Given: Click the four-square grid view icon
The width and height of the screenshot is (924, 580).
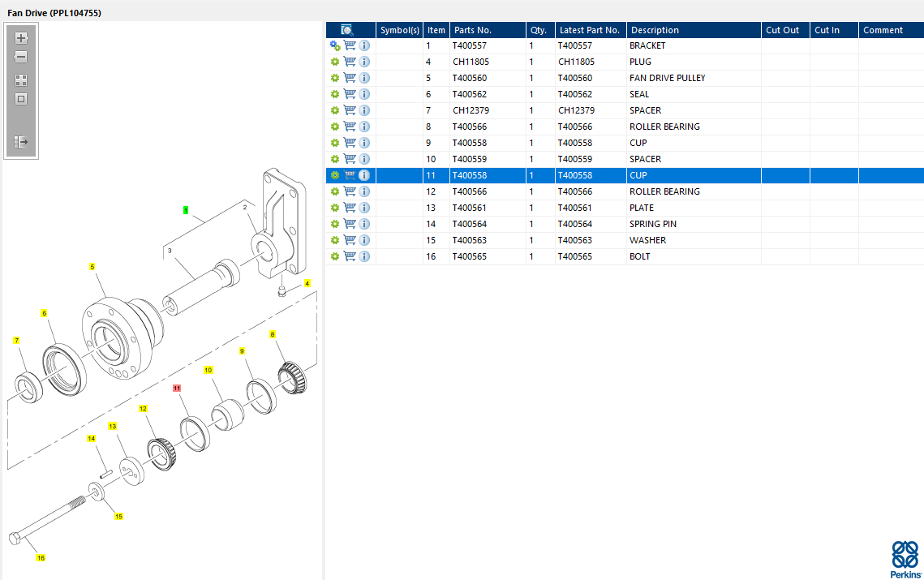Looking at the screenshot, I should [x=21, y=80].
